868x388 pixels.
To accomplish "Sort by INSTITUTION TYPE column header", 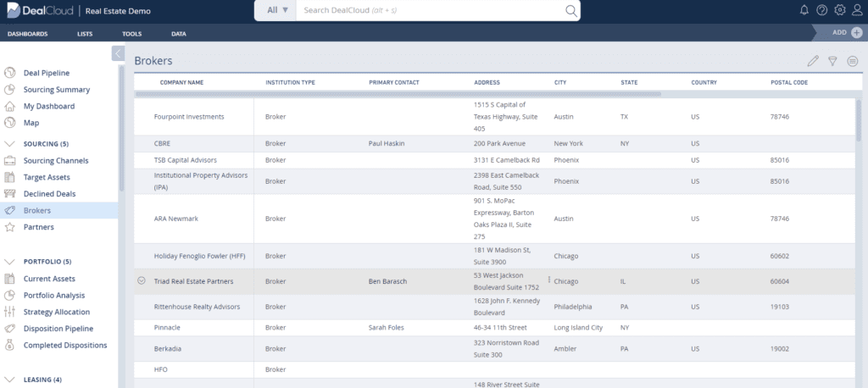I will point(290,82).
